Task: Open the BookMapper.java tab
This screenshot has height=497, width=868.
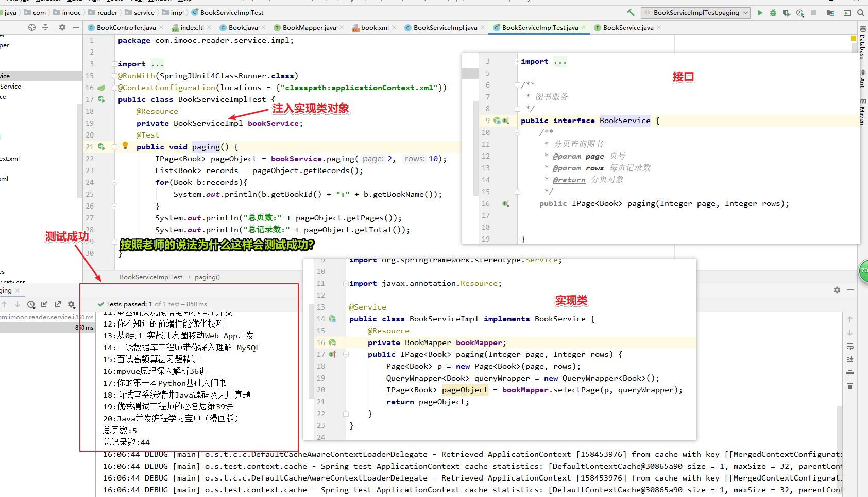Action: click(309, 28)
